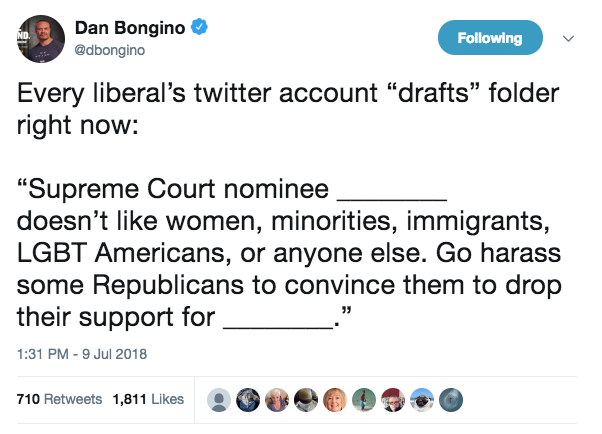Click the tweet body text

tap(289, 205)
